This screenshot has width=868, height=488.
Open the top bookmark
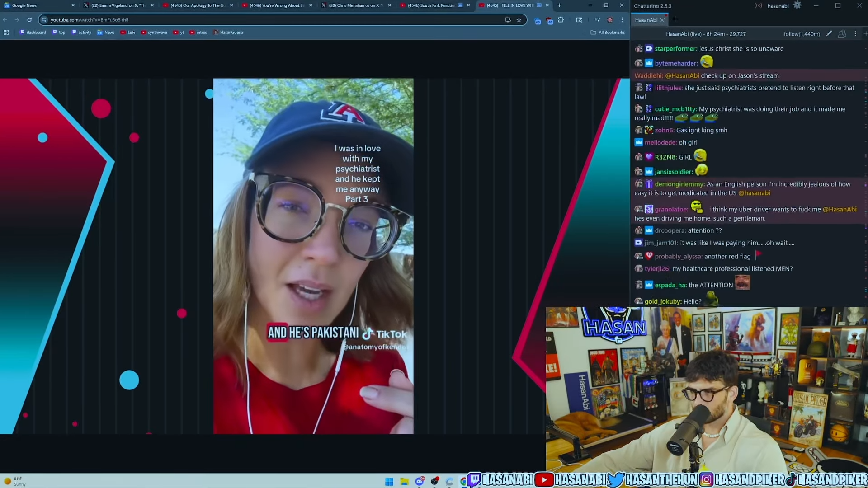click(x=59, y=33)
